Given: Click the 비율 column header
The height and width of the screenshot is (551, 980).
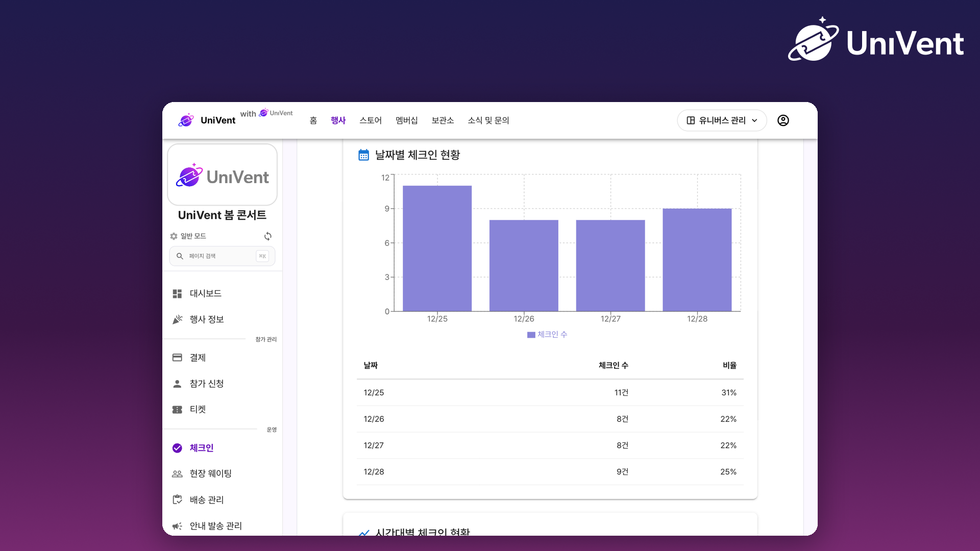Looking at the screenshot, I should coord(729,365).
